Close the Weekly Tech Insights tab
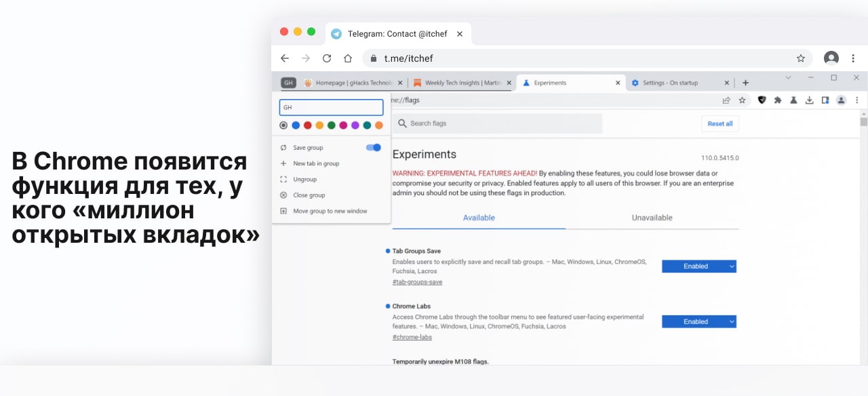The image size is (868, 396). pos(509,83)
